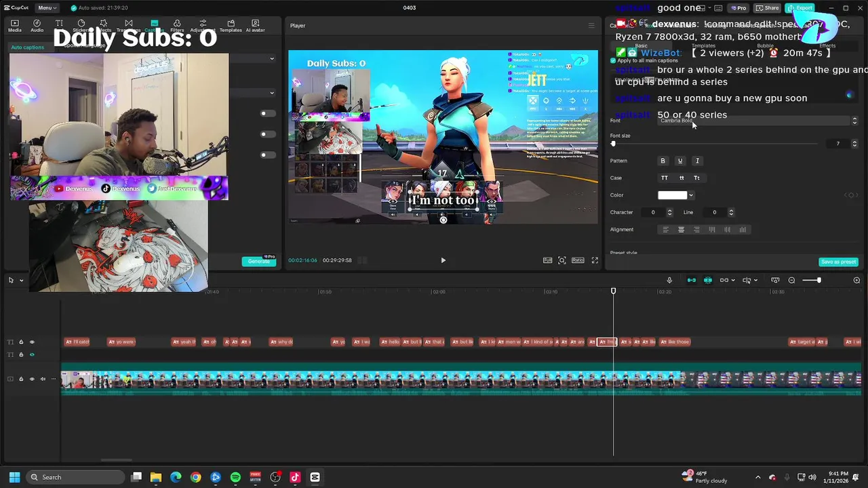Click the timeline zoom out icon

pyautogui.click(x=791, y=280)
